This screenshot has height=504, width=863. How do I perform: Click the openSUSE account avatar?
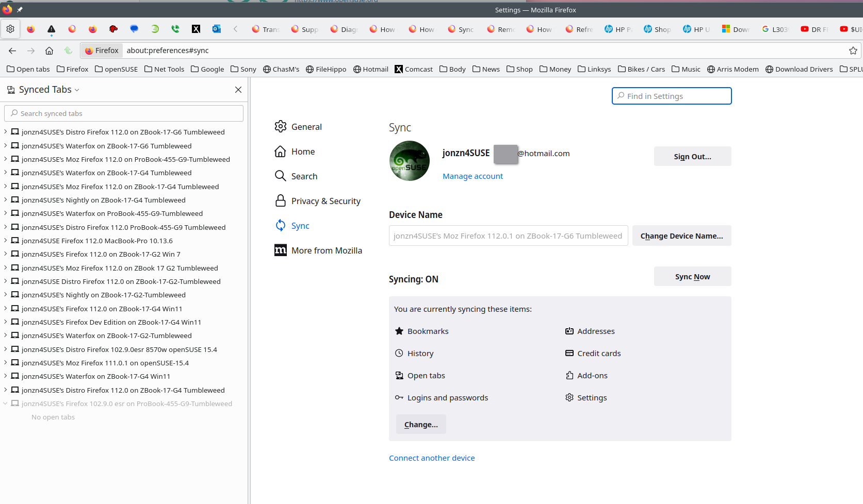click(x=410, y=161)
